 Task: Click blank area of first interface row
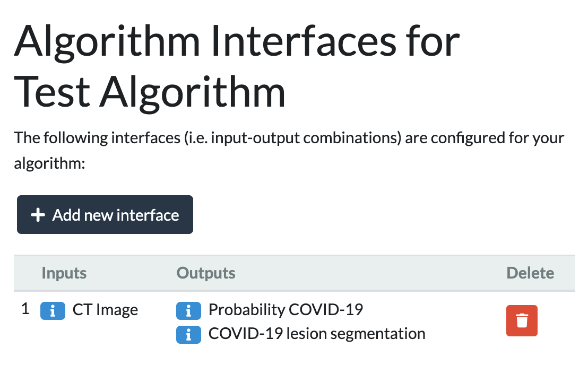tap(465, 321)
